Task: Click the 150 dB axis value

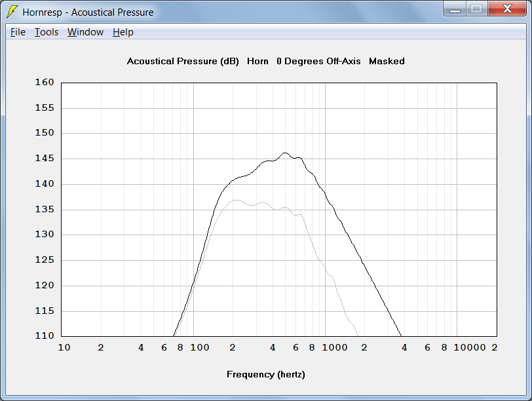Action: click(45, 132)
